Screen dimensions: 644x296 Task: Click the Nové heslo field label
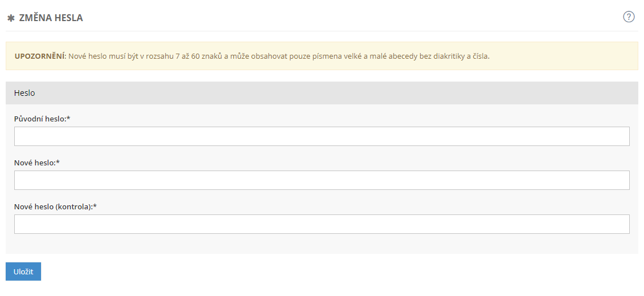35,163
